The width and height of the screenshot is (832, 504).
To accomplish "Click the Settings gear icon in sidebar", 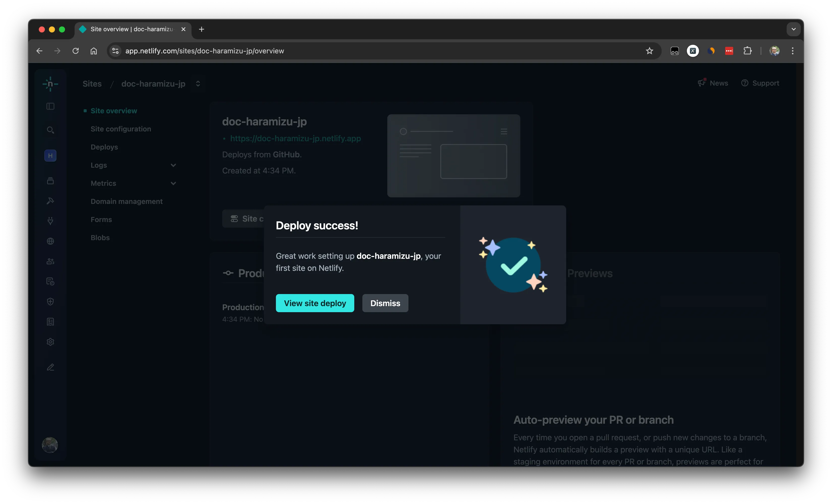I will tap(50, 341).
